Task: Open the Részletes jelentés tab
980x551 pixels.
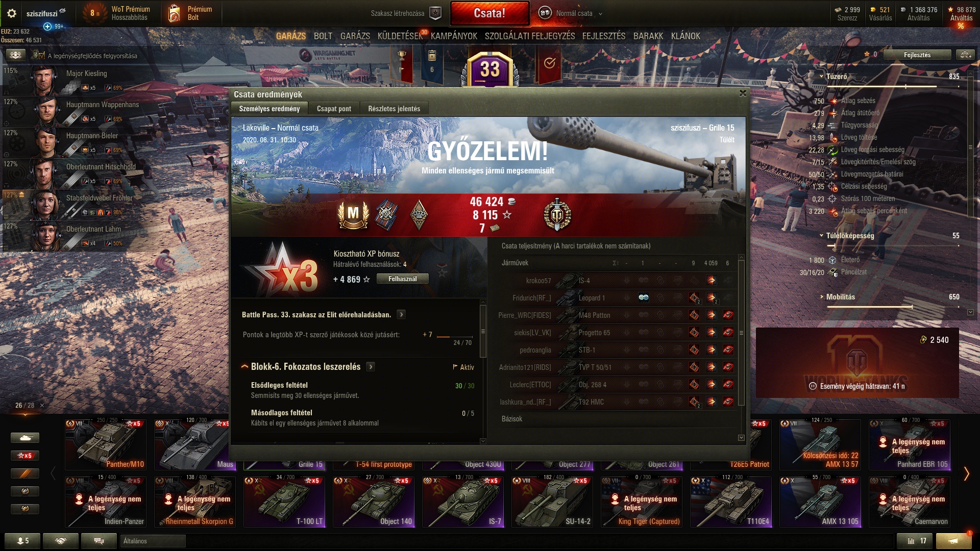Action: click(x=394, y=109)
